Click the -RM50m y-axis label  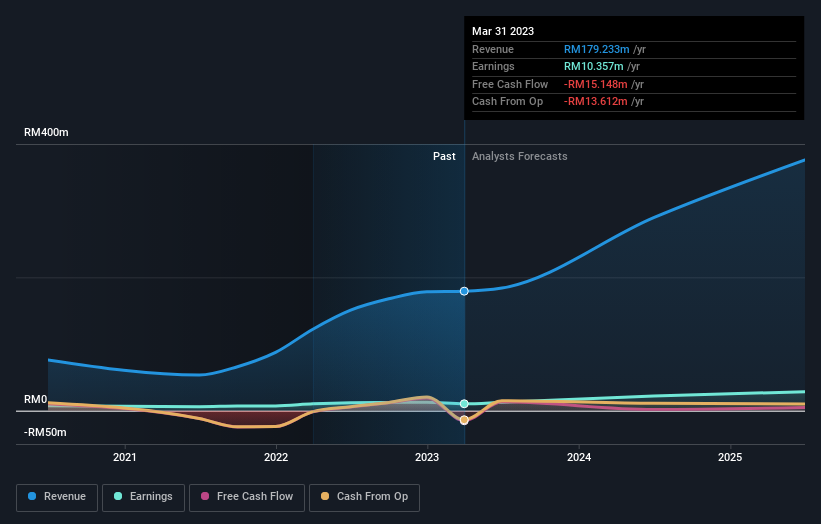point(45,432)
